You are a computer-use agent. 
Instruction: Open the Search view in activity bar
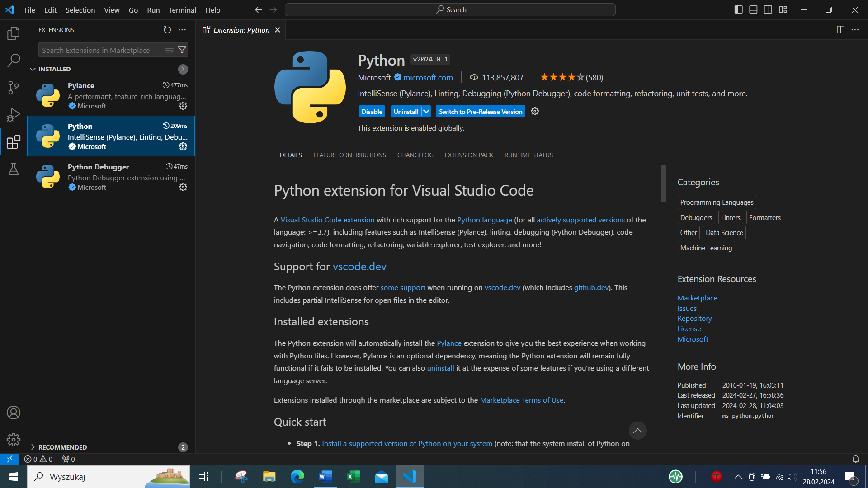pyautogui.click(x=14, y=60)
